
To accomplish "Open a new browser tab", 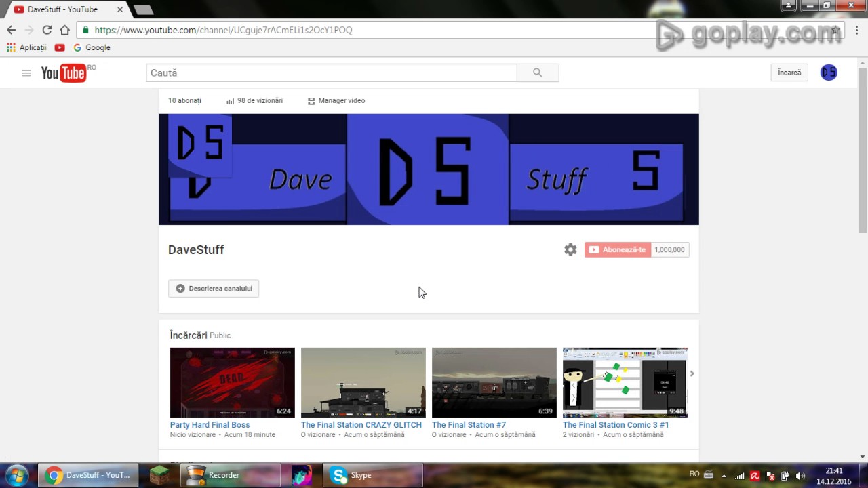I will [x=143, y=10].
